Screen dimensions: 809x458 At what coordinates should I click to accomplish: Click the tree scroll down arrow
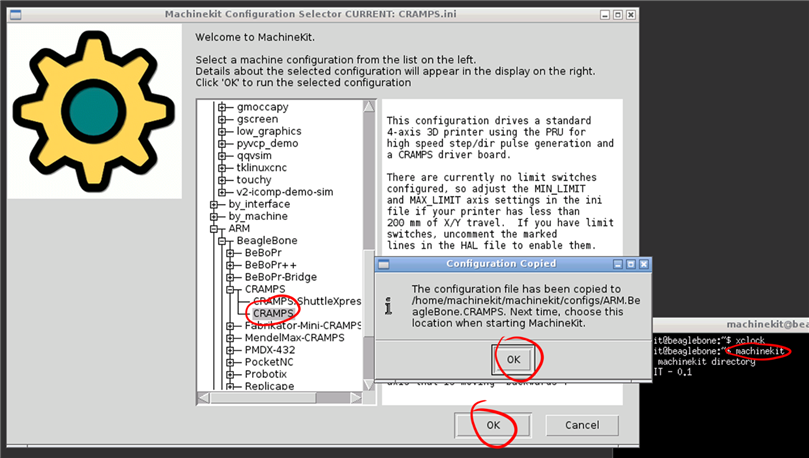click(369, 384)
